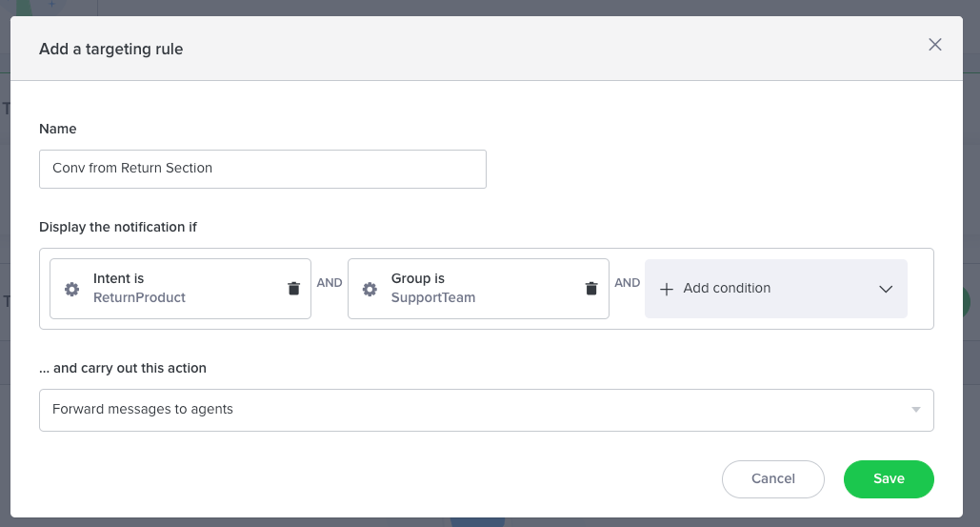Save the targeting rule
Viewport: 980px width, 527px height.
888,478
